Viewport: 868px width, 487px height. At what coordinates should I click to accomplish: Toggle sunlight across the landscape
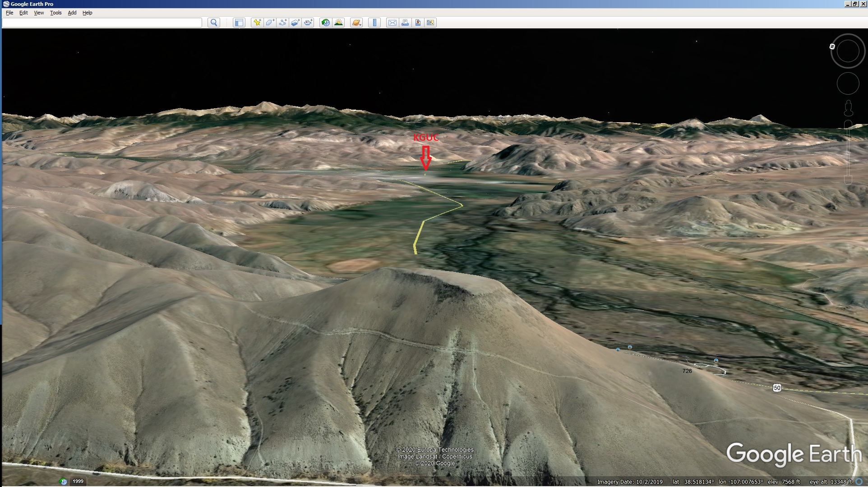(338, 23)
